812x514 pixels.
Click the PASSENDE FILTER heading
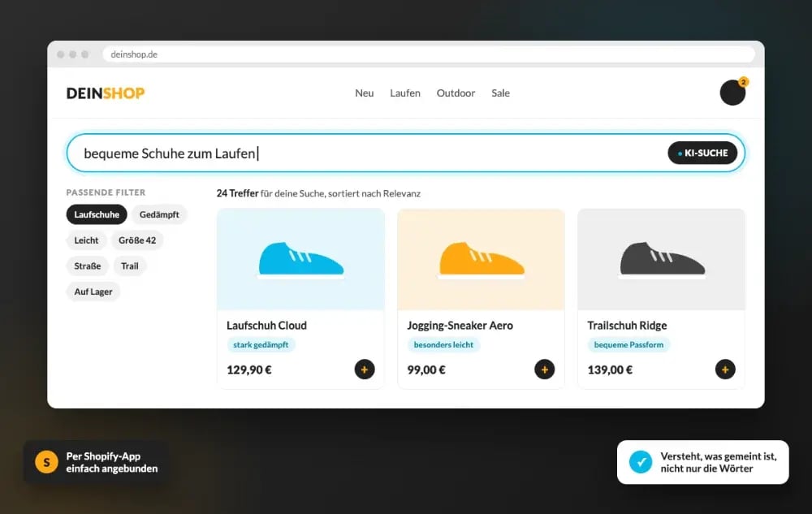pyautogui.click(x=106, y=192)
